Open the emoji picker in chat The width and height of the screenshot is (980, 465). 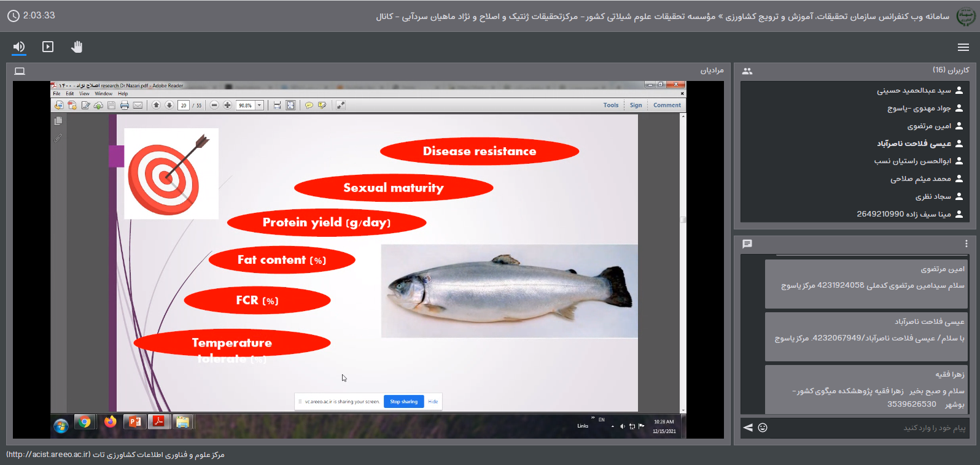(763, 428)
